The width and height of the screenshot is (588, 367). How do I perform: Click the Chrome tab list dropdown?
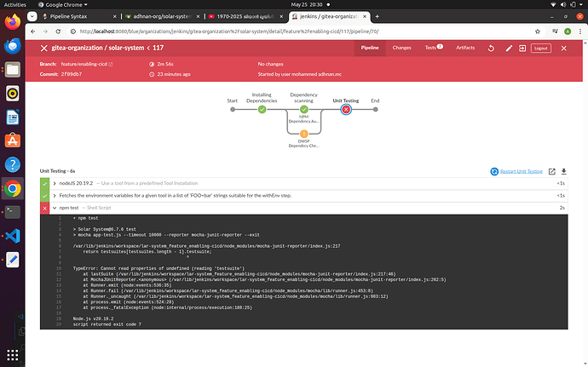pos(32,16)
